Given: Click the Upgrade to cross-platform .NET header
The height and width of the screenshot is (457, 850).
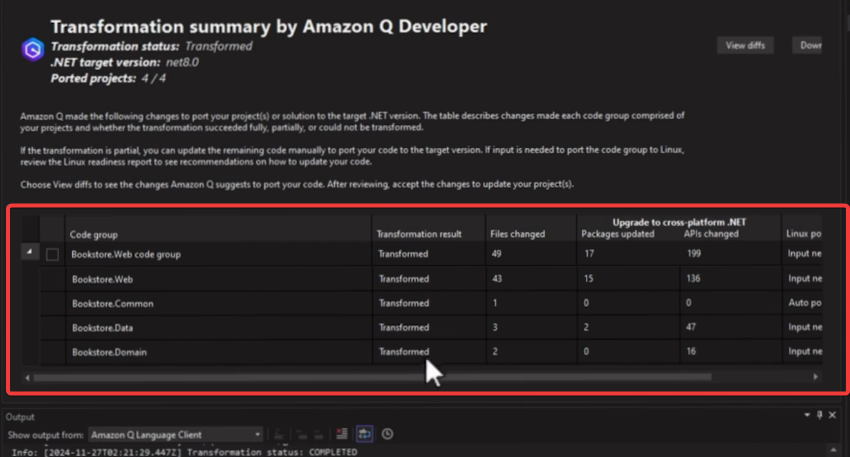Looking at the screenshot, I should pyautogui.click(x=679, y=222).
